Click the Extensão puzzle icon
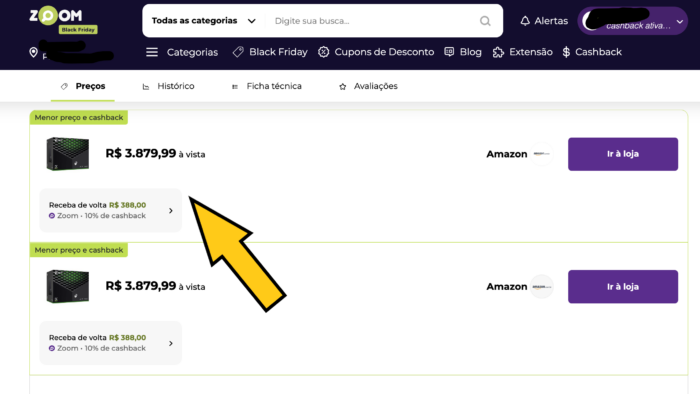This screenshot has height=394, width=700. (x=498, y=52)
